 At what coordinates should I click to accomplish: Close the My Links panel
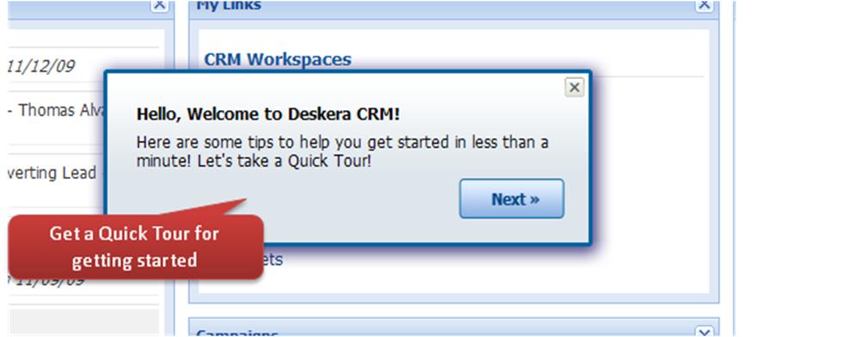point(704,4)
